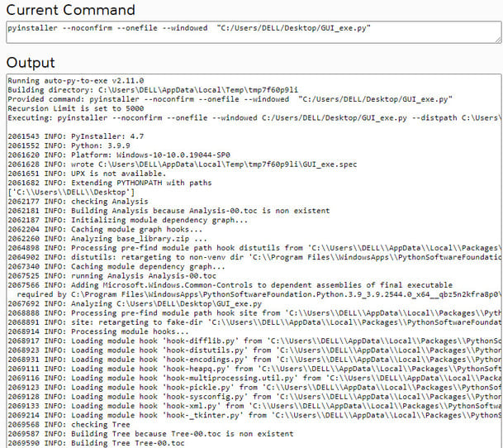Click the 'Building Tree Tree-00.toc' line
Viewport: 503px width, 448px height.
coord(97,444)
